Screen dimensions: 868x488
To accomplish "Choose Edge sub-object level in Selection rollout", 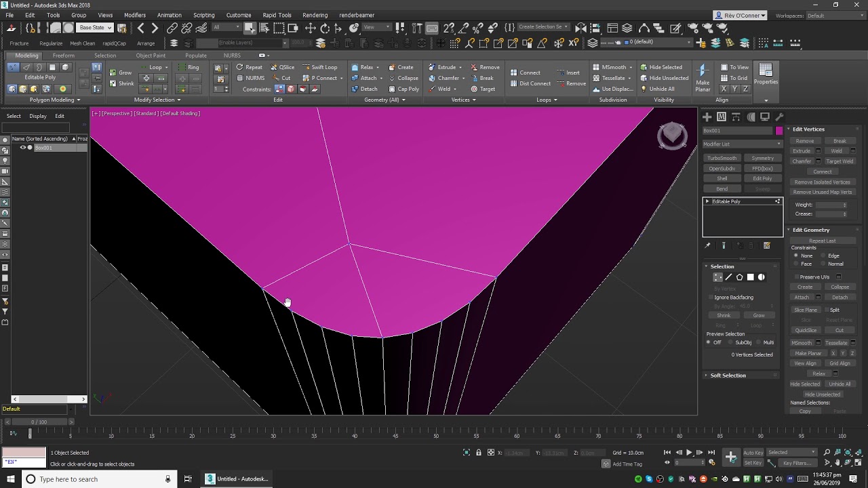I will pos(728,277).
